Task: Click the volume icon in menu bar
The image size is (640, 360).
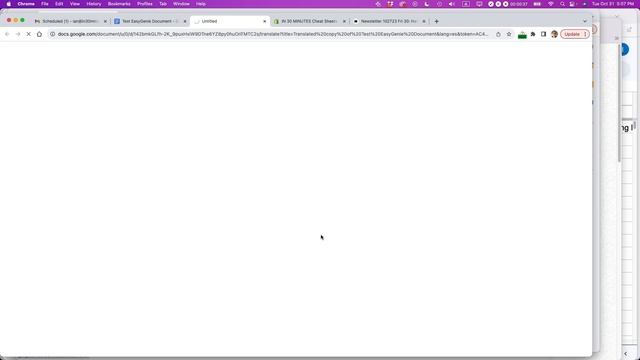Action: 451,4
